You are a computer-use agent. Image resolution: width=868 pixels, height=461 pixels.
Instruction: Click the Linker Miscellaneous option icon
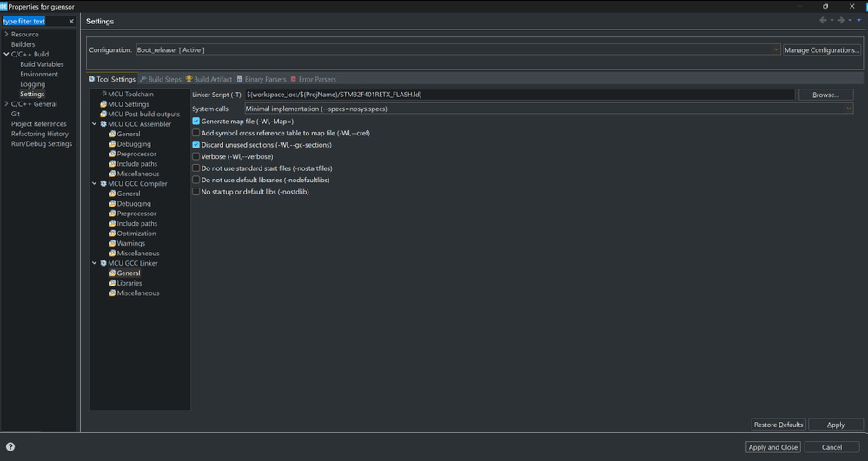coord(112,293)
